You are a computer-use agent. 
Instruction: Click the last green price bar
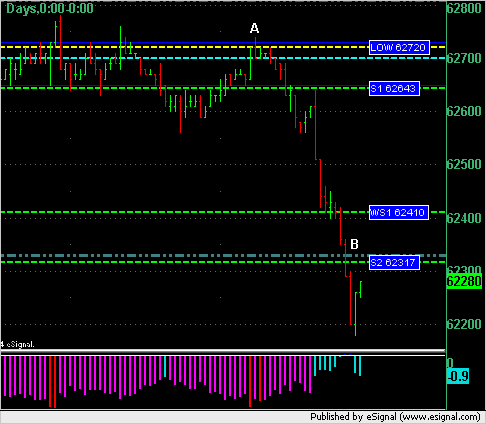(360, 289)
